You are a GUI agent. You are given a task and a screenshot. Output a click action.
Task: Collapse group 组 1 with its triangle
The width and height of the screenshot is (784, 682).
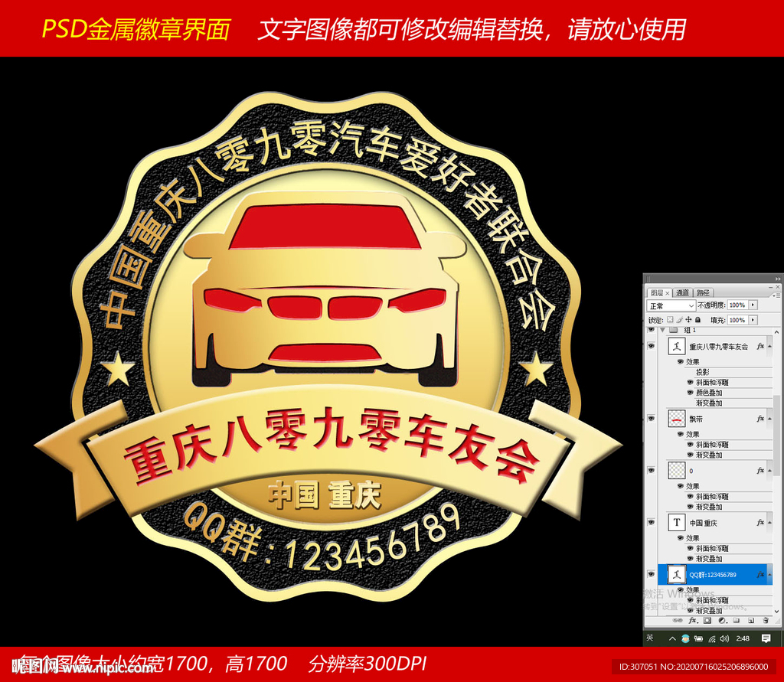(x=662, y=330)
